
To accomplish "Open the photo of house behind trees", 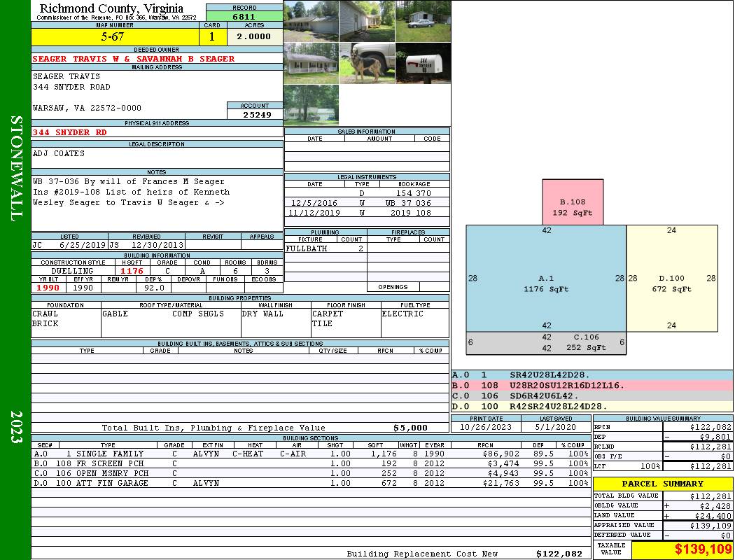I will [311, 105].
